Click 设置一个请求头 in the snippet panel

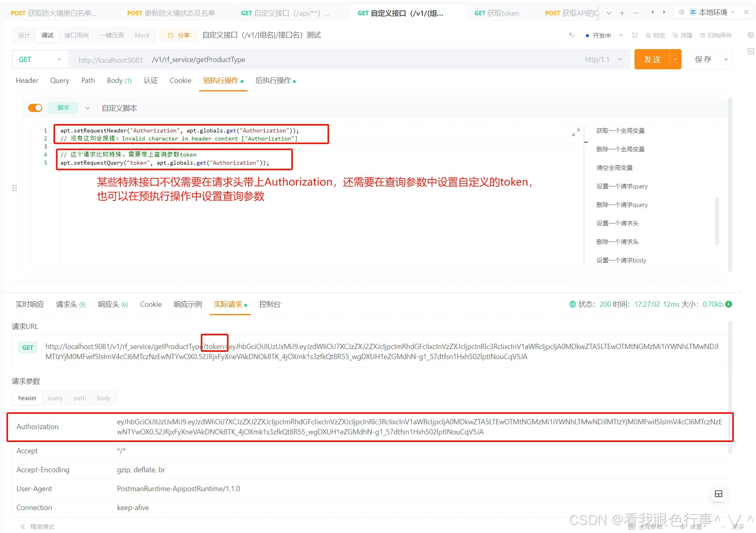coord(617,223)
